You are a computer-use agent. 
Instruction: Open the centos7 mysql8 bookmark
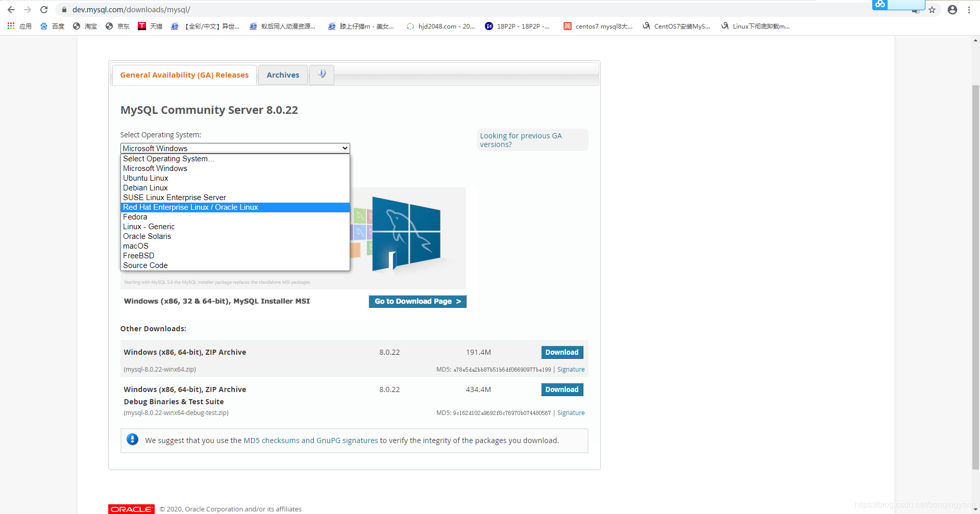click(598, 26)
